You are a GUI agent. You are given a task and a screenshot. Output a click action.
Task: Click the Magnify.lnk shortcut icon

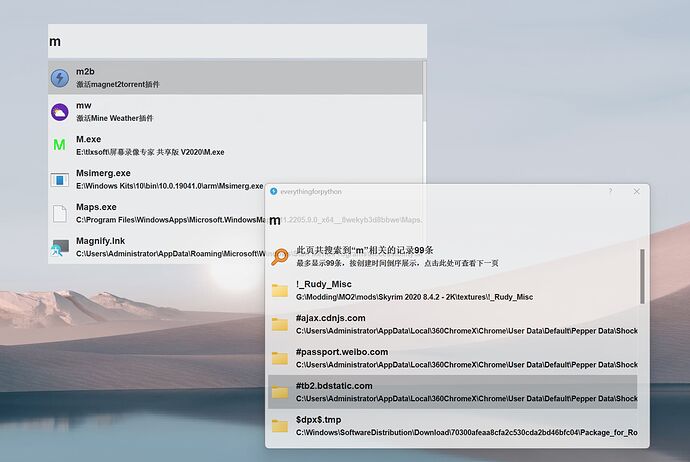coord(60,248)
